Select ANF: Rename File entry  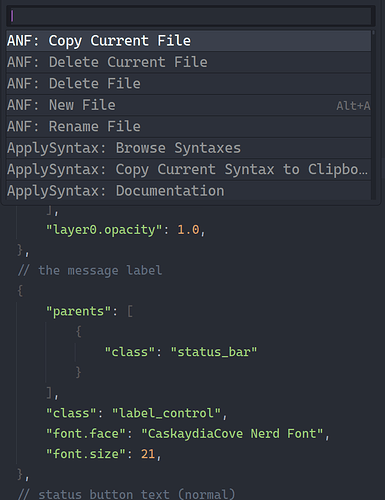click(x=189, y=126)
